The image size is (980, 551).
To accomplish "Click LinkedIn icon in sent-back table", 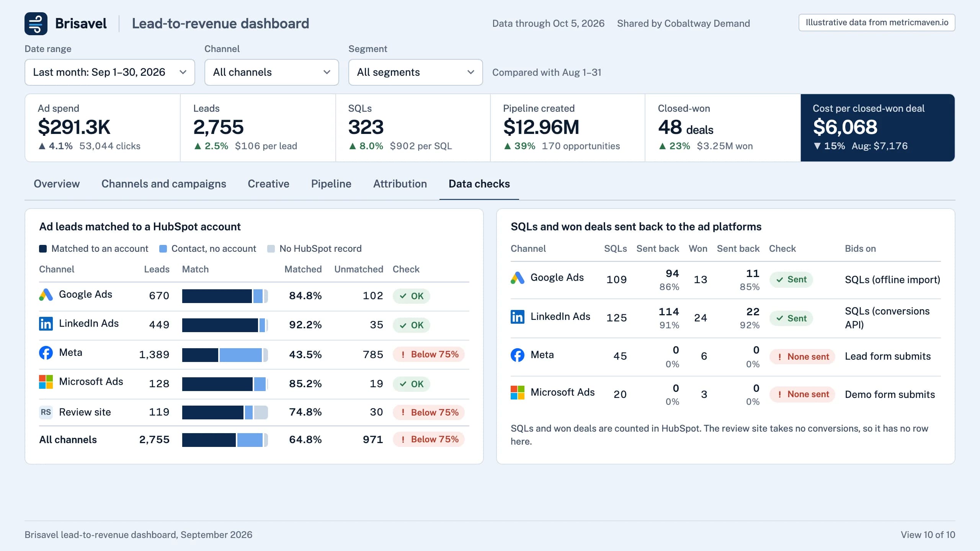I will [518, 317].
